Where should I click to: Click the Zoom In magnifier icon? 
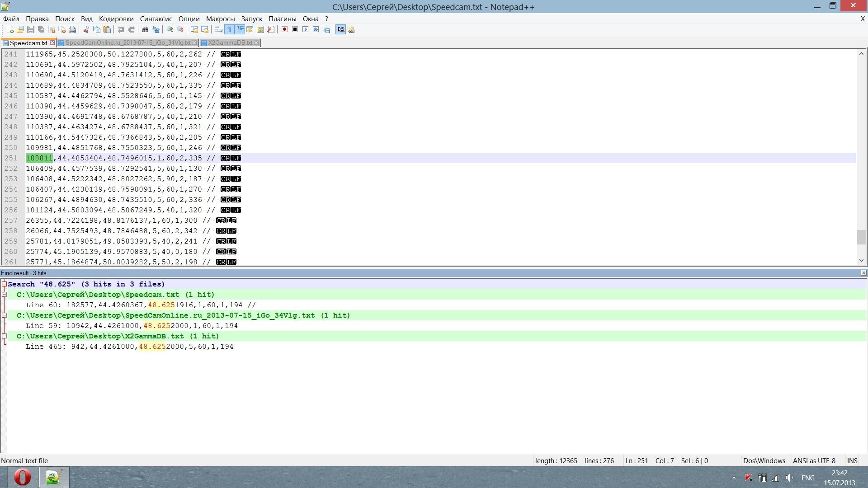(x=170, y=30)
